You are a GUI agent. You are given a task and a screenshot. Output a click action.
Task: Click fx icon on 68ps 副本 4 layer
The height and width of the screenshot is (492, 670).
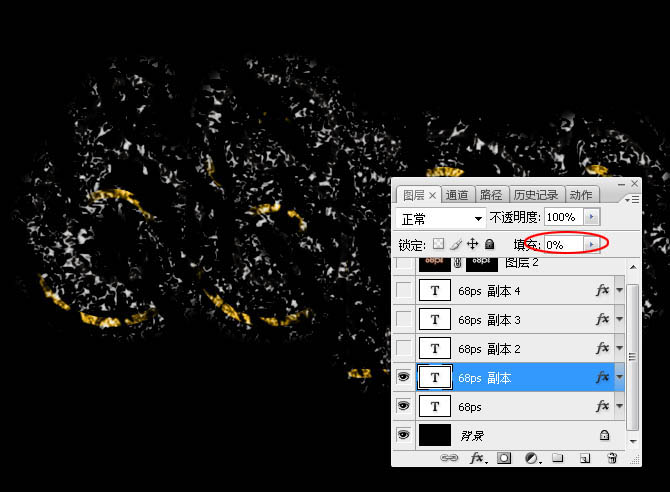[x=602, y=290]
